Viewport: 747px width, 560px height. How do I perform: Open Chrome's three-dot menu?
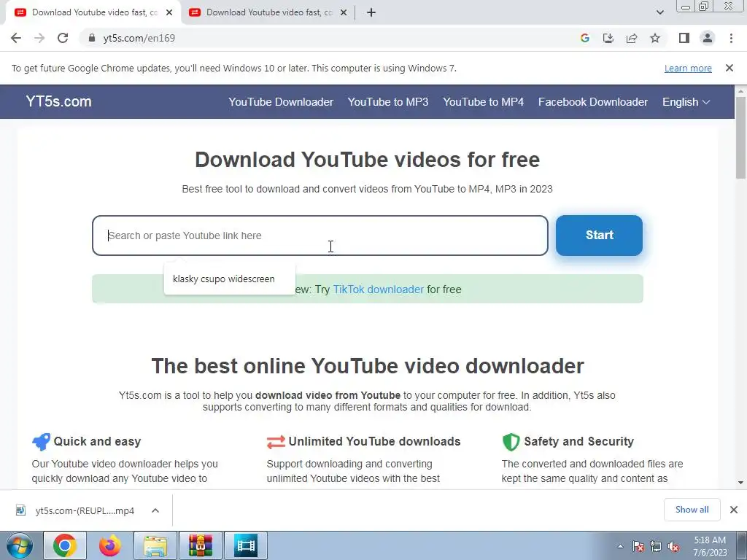coord(731,38)
